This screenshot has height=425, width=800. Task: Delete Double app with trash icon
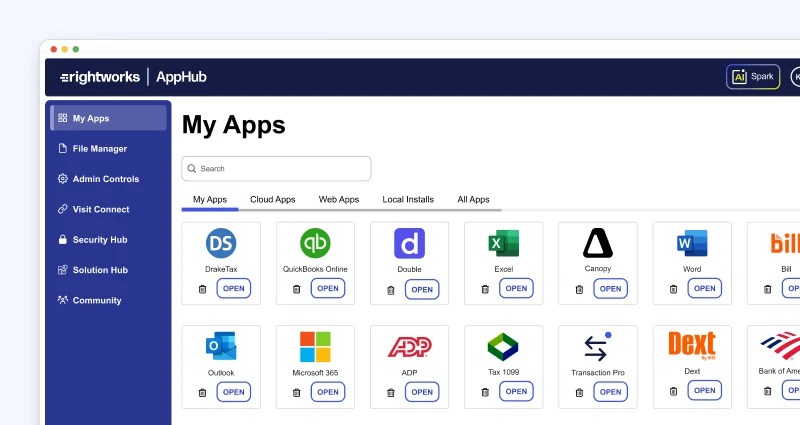[391, 290]
